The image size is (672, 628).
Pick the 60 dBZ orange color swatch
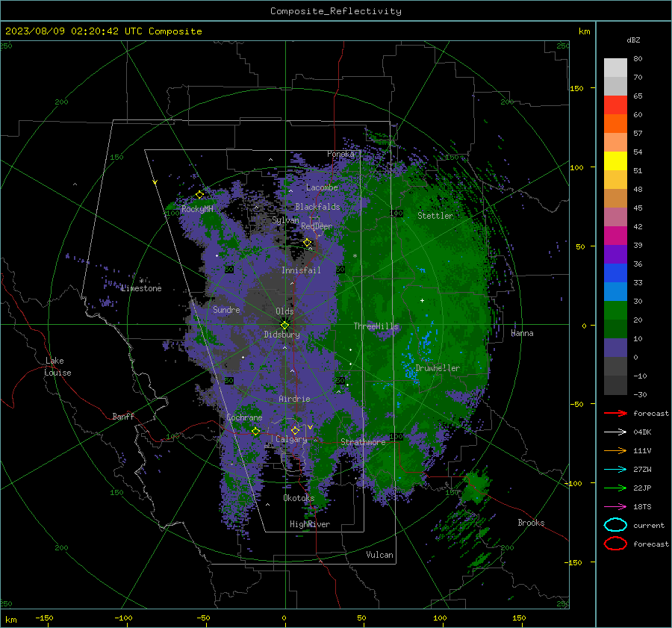click(x=615, y=123)
